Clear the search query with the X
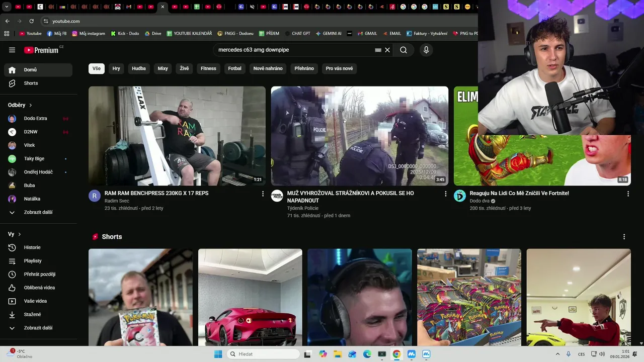The width and height of the screenshot is (644, 362). [x=387, y=50]
